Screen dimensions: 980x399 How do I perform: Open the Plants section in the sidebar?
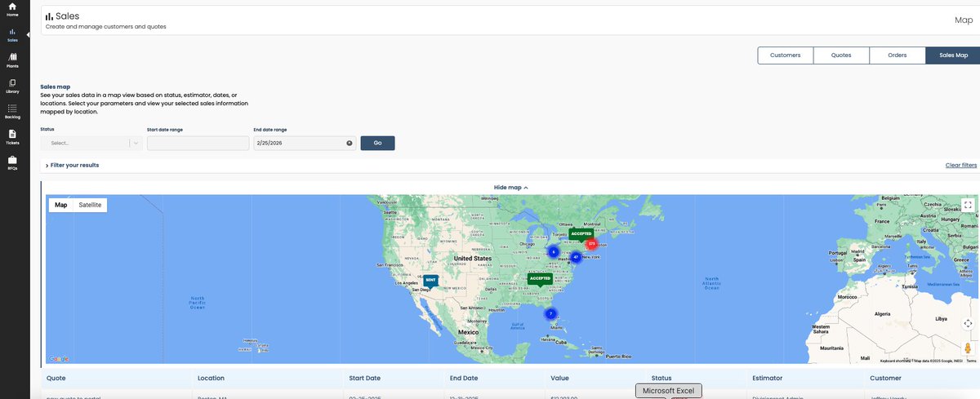pos(12,60)
